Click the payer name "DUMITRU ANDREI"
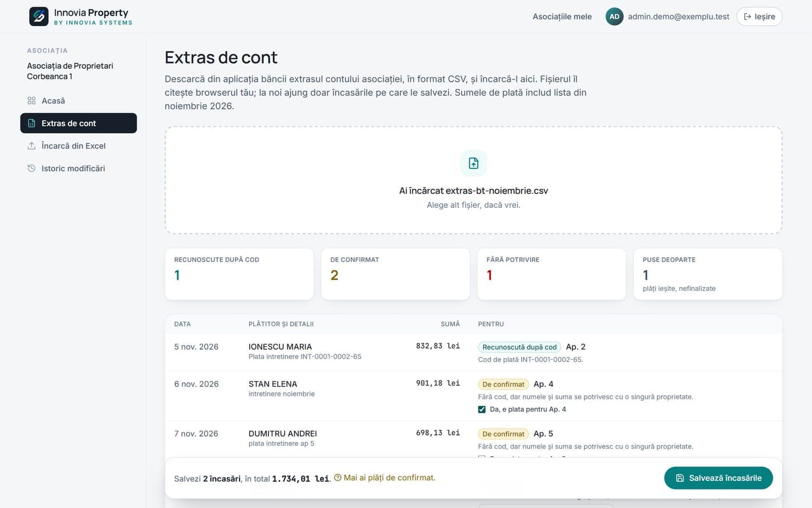 (x=283, y=434)
